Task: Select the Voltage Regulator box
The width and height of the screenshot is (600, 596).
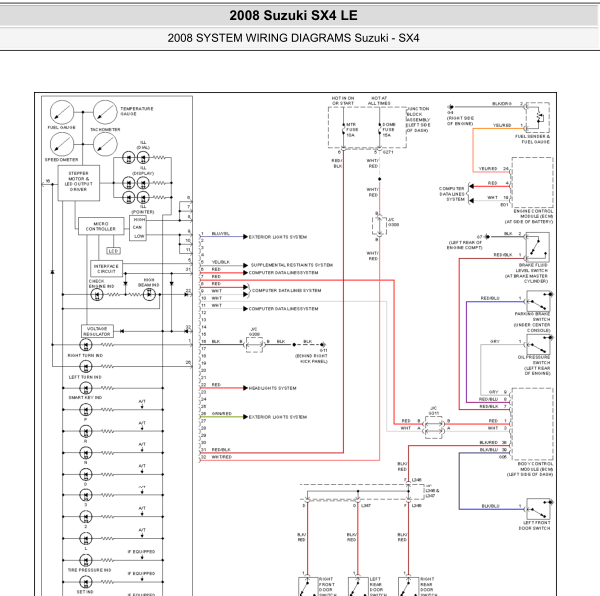Action: (x=98, y=331)
